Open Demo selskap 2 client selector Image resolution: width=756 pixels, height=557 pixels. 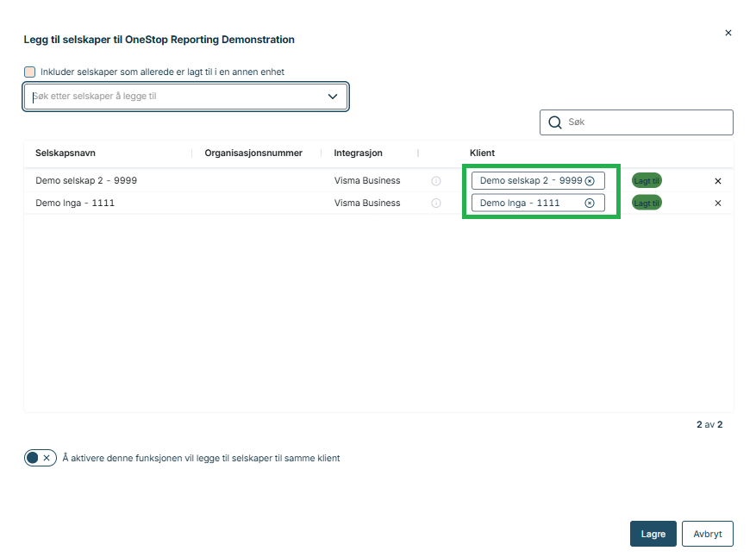coord(529,181)
